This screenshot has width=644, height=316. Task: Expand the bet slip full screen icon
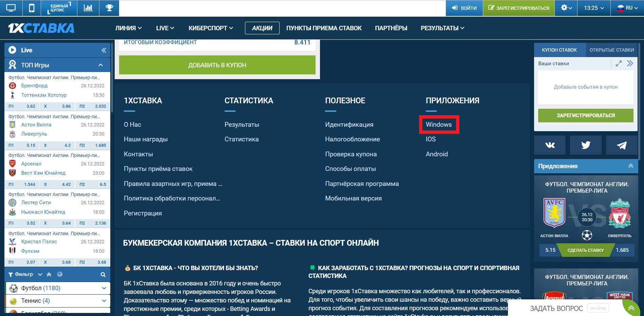coord(619,64)
